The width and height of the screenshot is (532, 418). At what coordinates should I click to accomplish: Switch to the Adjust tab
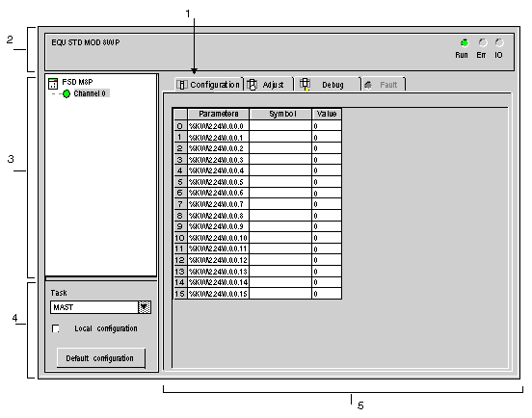(268, 85)
